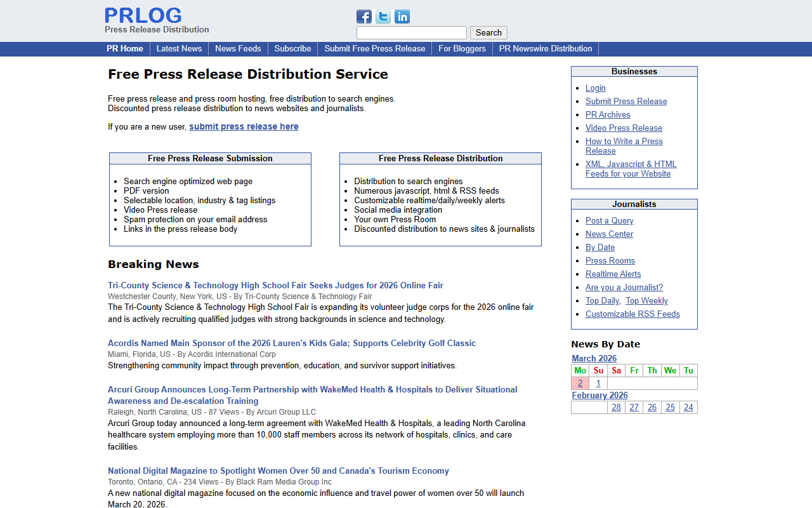The image size is (812, 508).
Task: Select March 2 in calendar
Action: point(580,383)
